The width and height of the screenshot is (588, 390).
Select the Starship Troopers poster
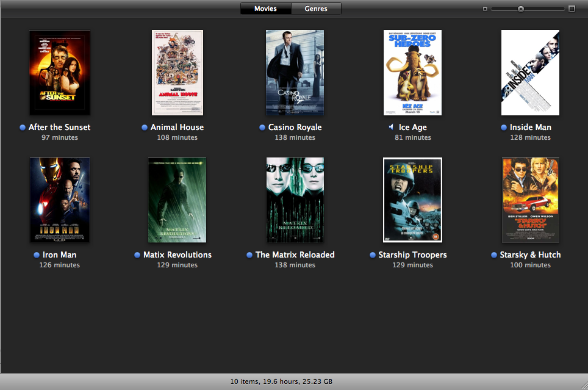[412, 200]
